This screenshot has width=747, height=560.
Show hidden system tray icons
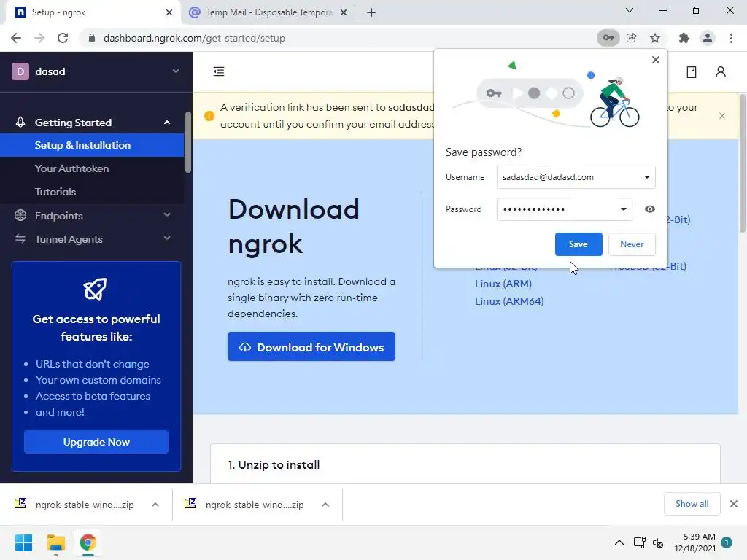[619, 542]
